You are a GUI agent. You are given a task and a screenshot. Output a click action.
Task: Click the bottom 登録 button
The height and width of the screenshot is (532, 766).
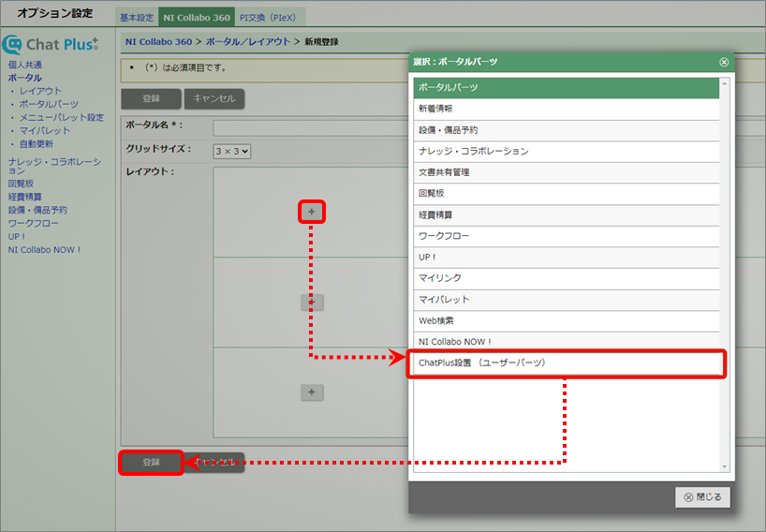coord(151,462)
